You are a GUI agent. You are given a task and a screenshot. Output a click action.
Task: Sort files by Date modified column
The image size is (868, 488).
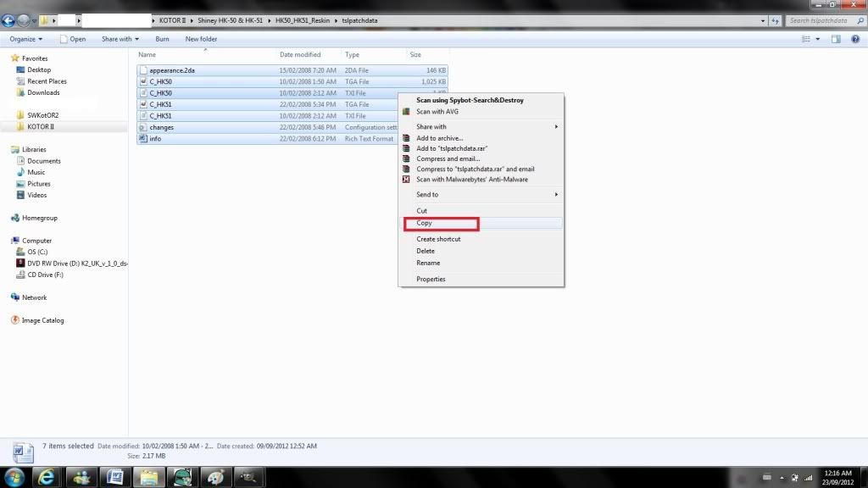coord(300,55)
